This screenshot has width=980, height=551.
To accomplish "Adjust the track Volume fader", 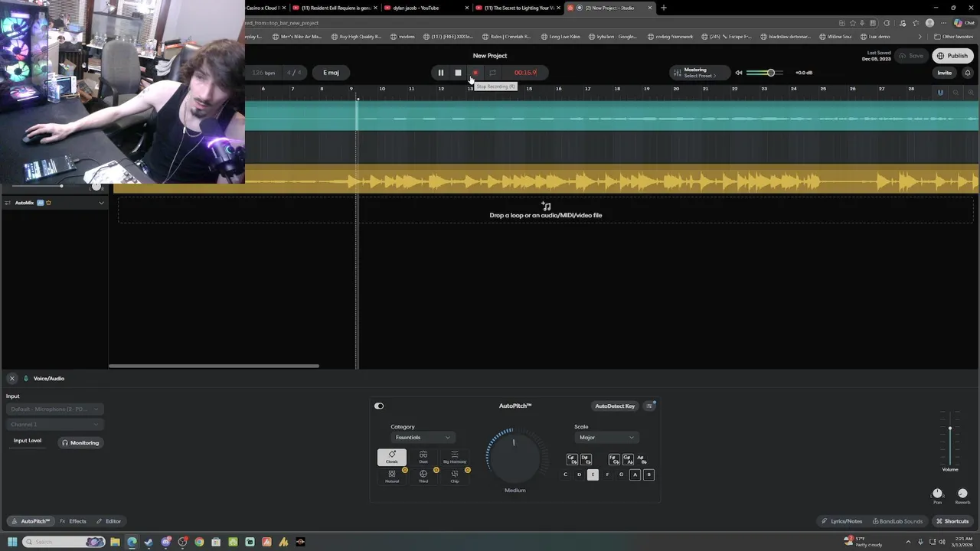I will point(950,429).
